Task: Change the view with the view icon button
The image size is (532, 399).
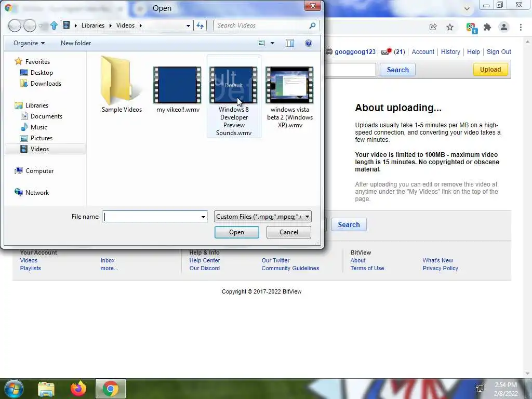Action: click(x=261, y=43)
